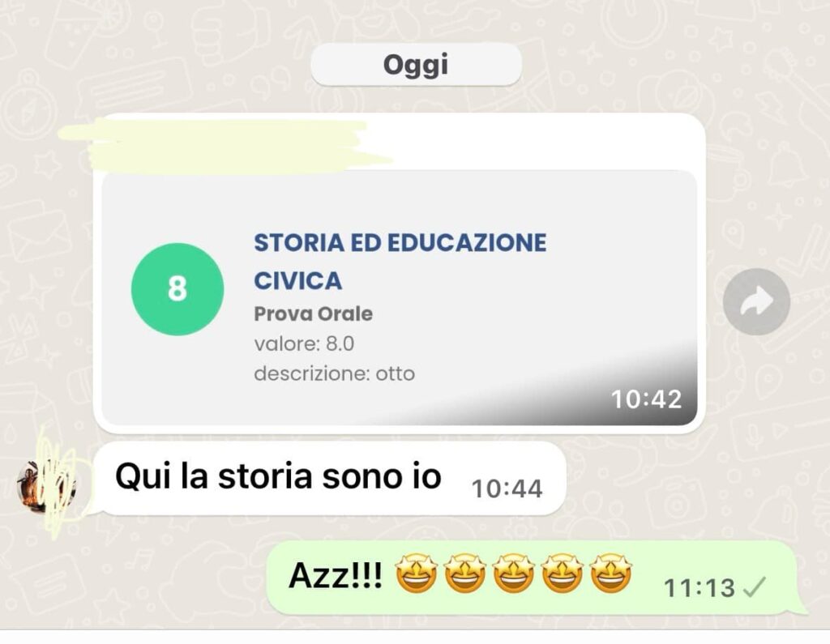Tap the forward arrow beside the image
830x644 pixels.
(756, 301)
